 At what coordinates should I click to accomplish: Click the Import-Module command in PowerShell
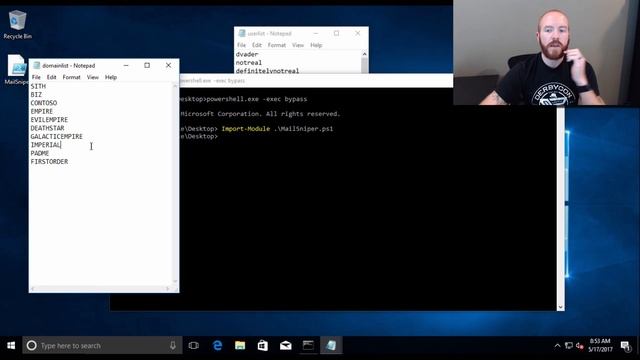[245, 129]
